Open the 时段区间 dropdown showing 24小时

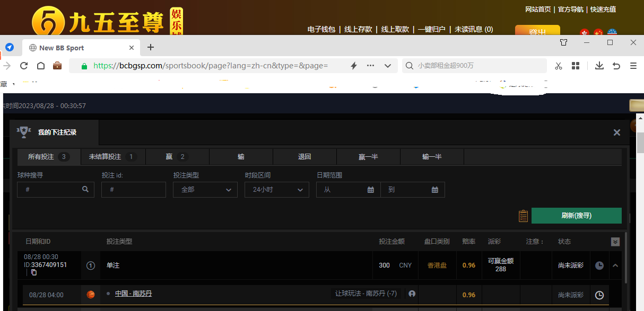click(277, 189)
